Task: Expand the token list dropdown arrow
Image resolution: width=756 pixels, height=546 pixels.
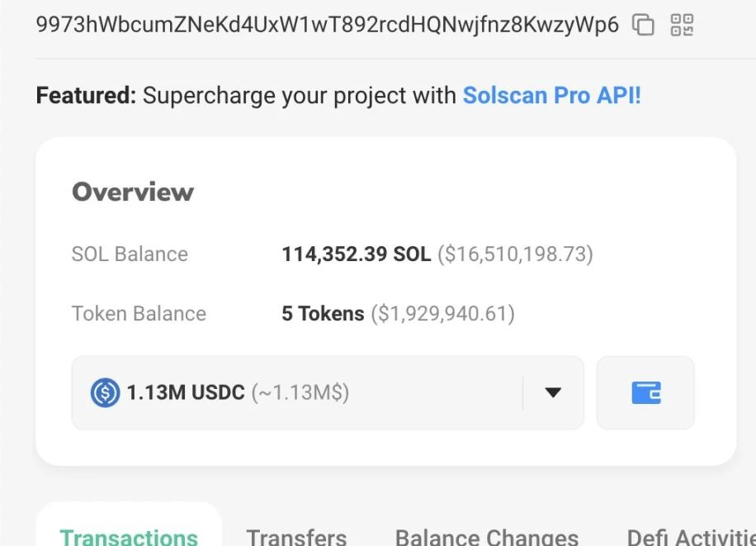Action: 553,392
